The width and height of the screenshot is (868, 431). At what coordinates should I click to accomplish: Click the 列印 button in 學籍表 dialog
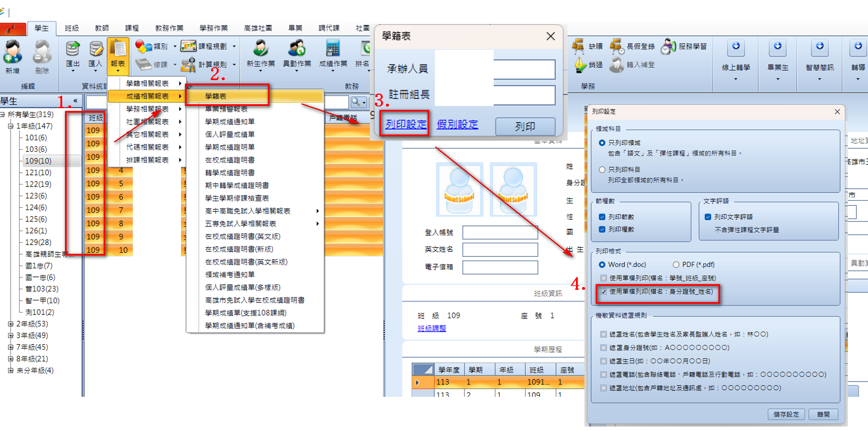tap(525, 127)
